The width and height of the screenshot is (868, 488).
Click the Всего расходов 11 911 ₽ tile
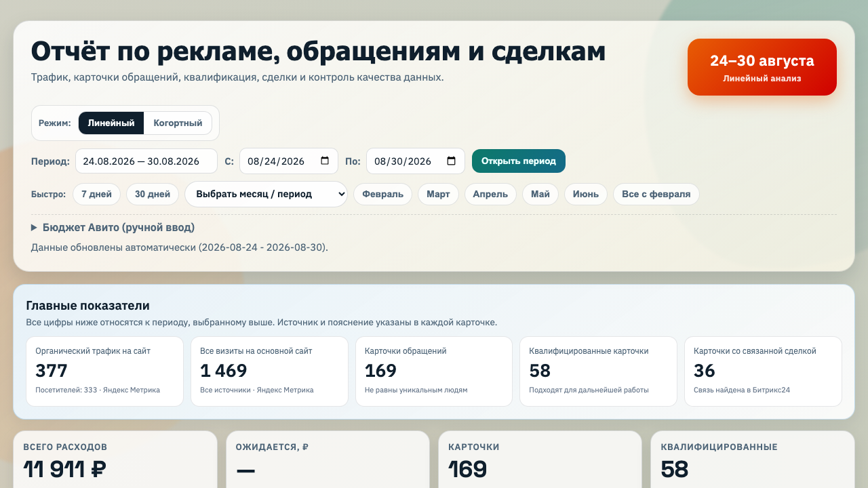[115, 460]
